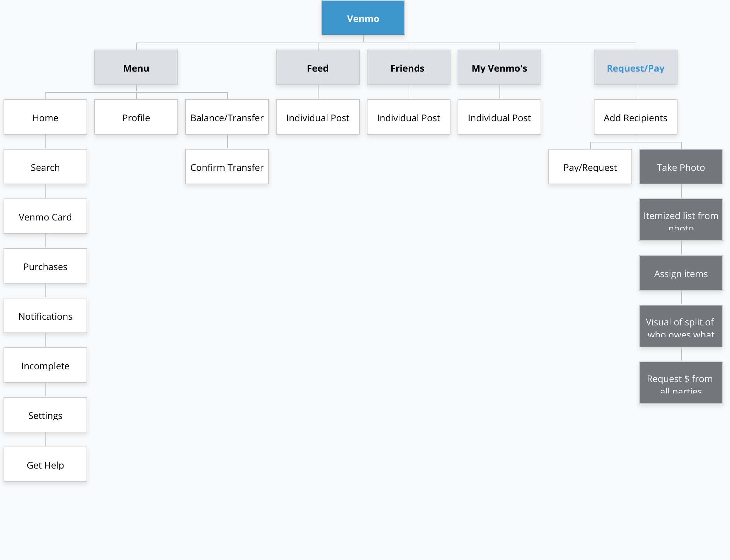Select the Assign items node
This screenshot has width=730, height=560.
[x=681, y=273]
